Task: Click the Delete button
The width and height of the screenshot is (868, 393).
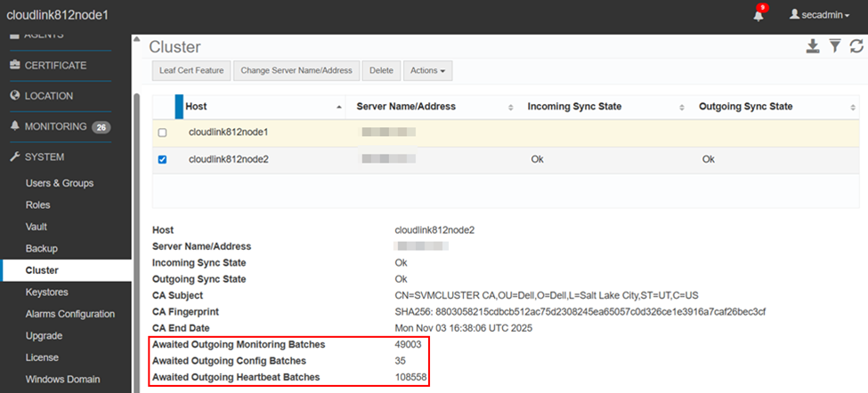Action: (x=381, y=70)
